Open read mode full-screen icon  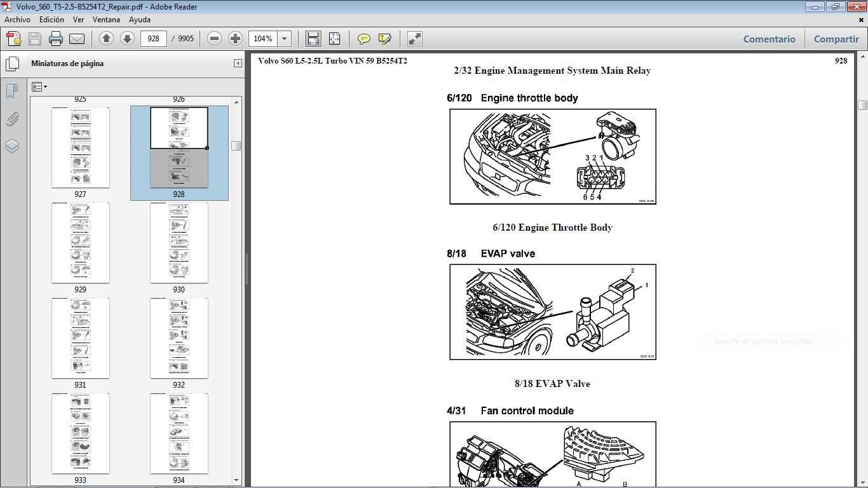click(x=414, y=39)
